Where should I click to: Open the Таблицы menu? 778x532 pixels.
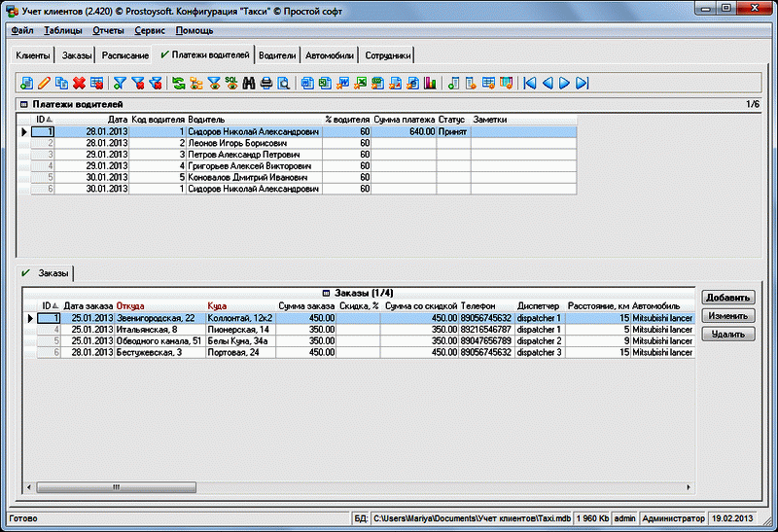[x=63, y=31]
